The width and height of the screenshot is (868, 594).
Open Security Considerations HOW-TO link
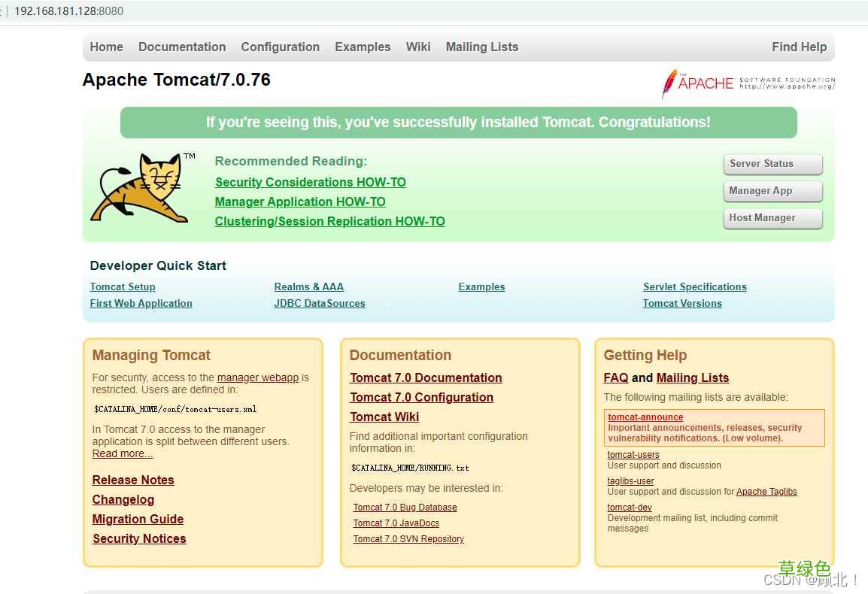point(311,182)
